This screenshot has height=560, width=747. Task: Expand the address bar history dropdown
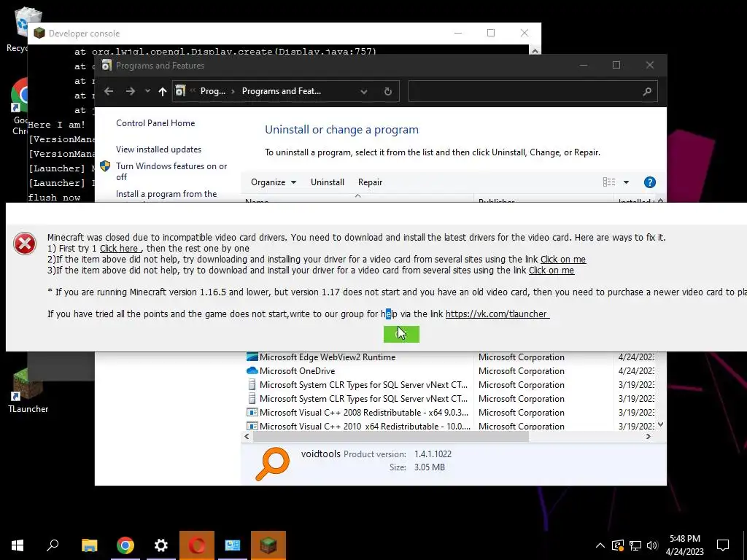coord(364,91)
